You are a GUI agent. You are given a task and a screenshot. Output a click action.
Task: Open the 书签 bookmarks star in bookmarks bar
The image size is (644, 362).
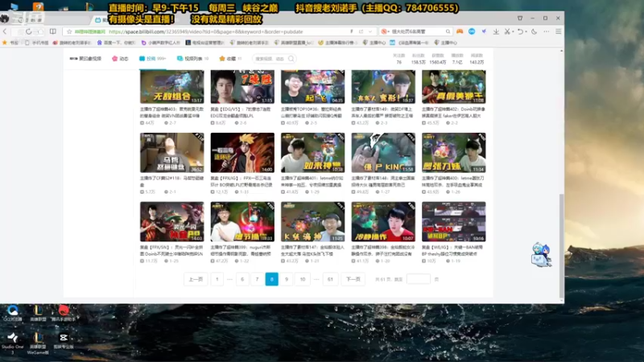pyautogui.click(x=10, y=43)
